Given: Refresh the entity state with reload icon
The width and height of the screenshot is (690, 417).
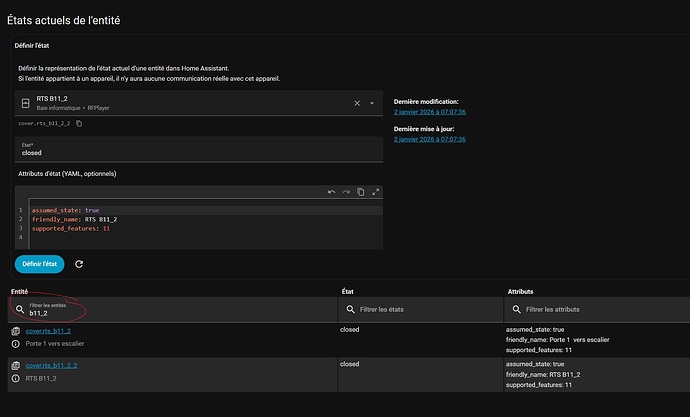Looking at the screenshot, I should coord(79,264).
